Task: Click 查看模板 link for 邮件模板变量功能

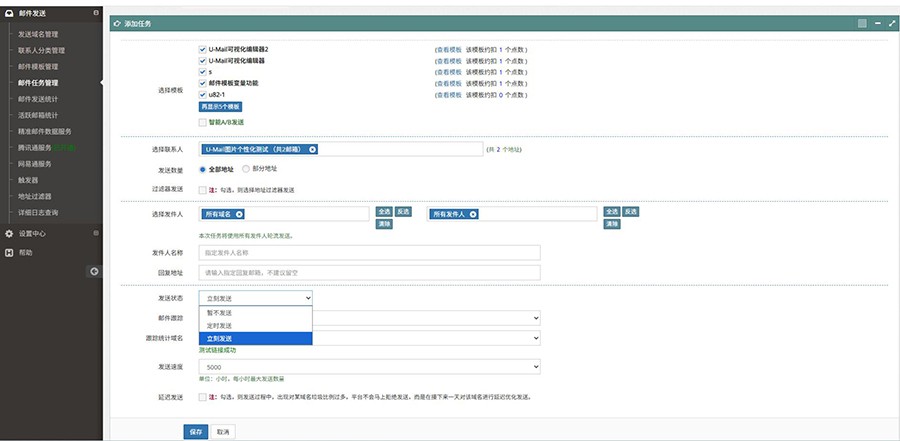Action: pyautogui.click(x=449, y=83)
